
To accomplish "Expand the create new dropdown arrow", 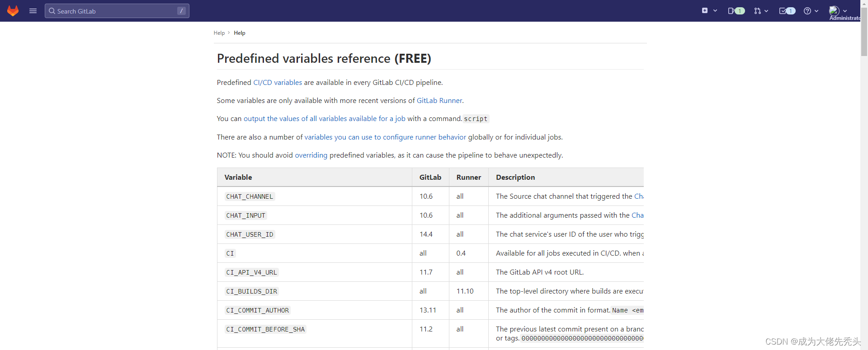I will coord(715,10).
